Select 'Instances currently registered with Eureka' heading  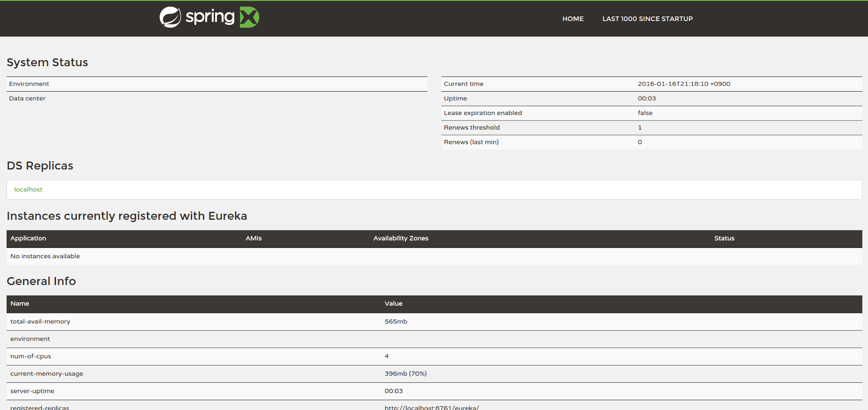pos(126,216)
